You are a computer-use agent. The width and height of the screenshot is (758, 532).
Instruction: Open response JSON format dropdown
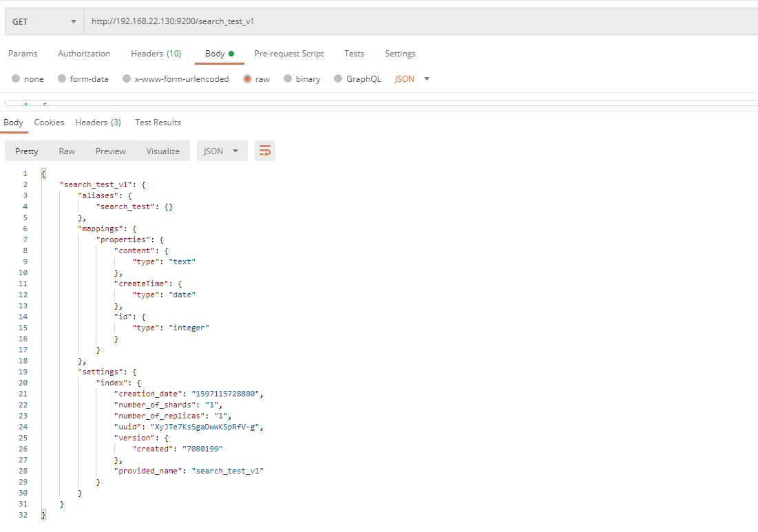(x=222, y=151)
